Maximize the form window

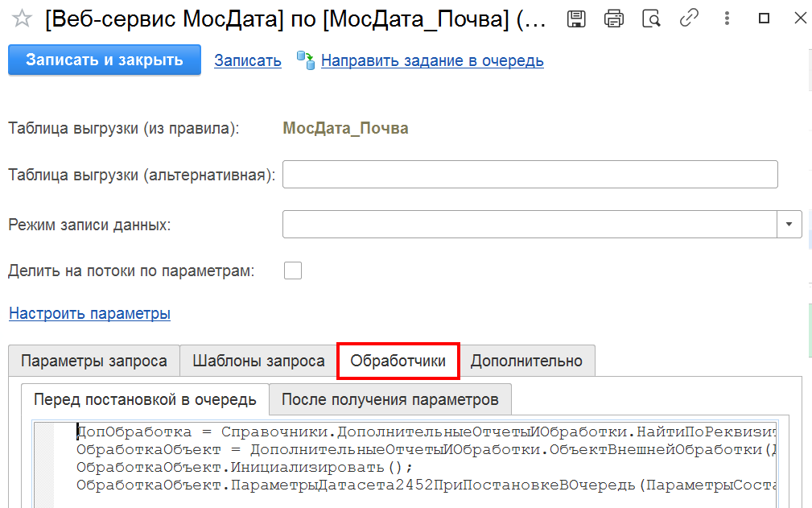click(x=765, y=19)
